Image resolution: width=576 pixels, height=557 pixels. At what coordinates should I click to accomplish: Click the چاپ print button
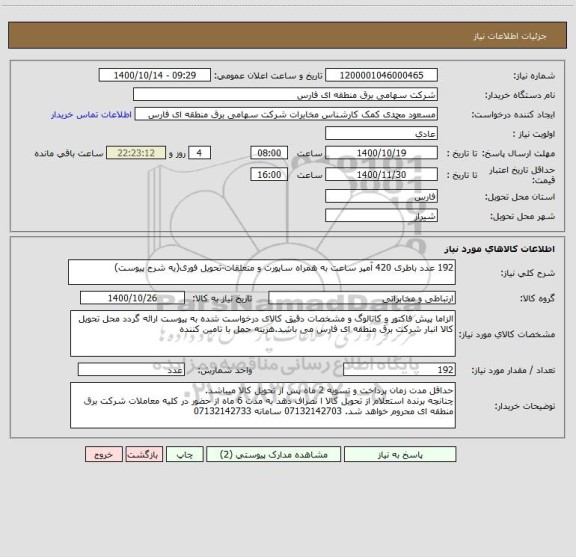[184, 454]
